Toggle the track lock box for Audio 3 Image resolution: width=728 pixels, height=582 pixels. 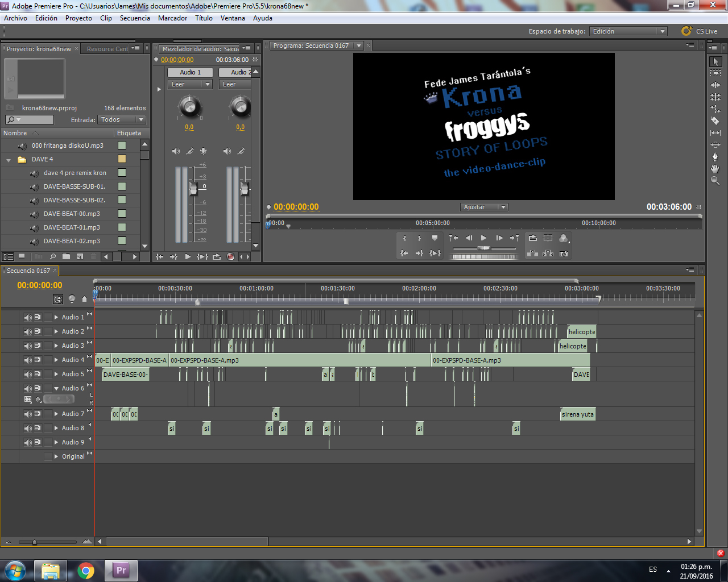48,346
